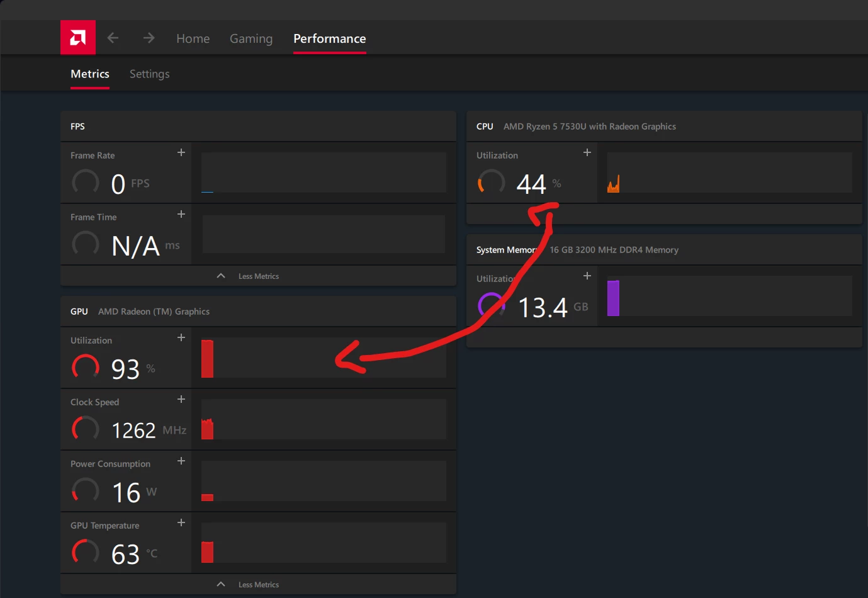The height and width of the screenshot is (598, 868).
Task: Click the memory utilization history graph
Action: (730, 295)
